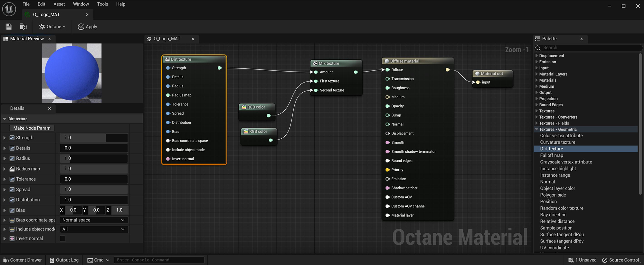Click the Radius map texture icon
The width and height of the screenshot is (644, 265).
12,169
